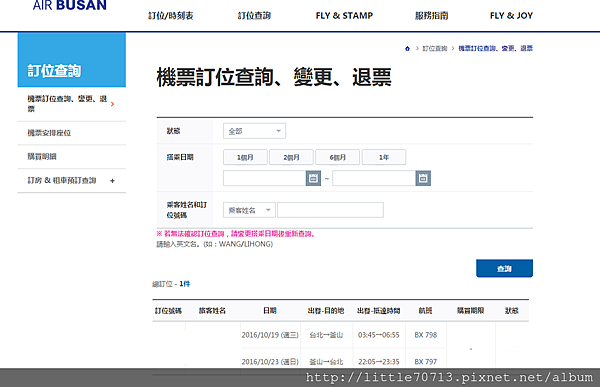Choose the 2個月 date range button
The image size is (600, 387).
(x=291, y=157)
